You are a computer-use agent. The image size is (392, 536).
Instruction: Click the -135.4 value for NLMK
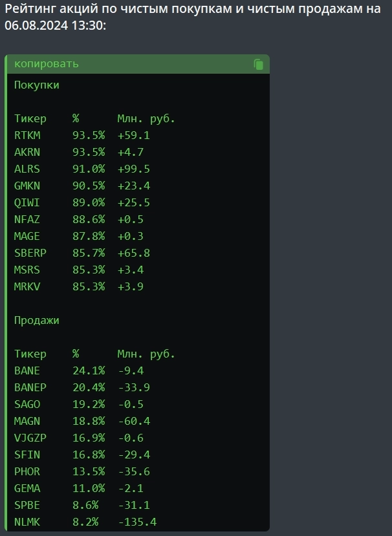tap(136, 522)
